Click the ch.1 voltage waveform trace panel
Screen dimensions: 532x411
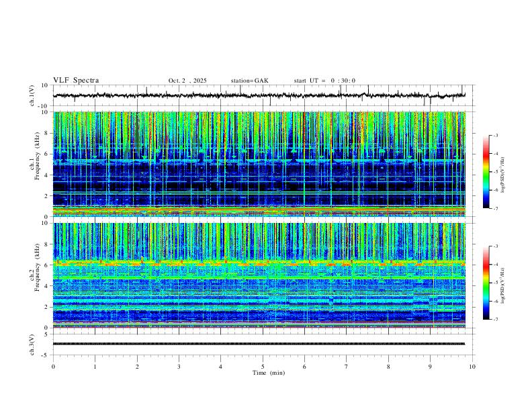pos(264,95)
